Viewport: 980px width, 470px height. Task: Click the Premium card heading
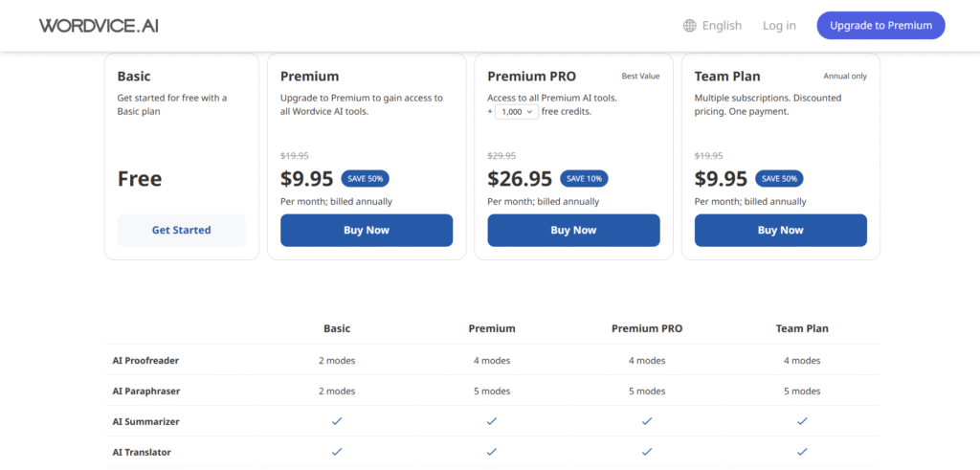[x=309, y=77]
